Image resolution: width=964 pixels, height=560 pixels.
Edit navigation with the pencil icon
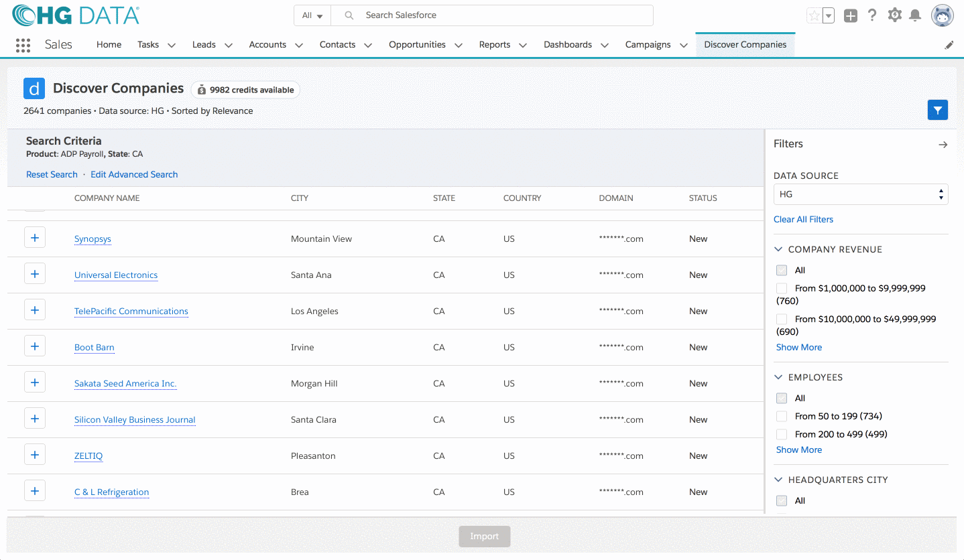click(949, 45)
